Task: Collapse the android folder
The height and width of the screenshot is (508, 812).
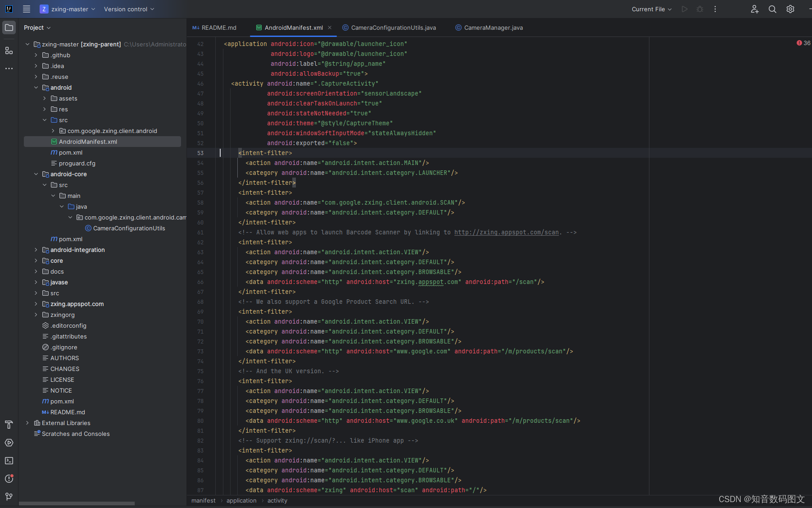Action: coord(36,87)
